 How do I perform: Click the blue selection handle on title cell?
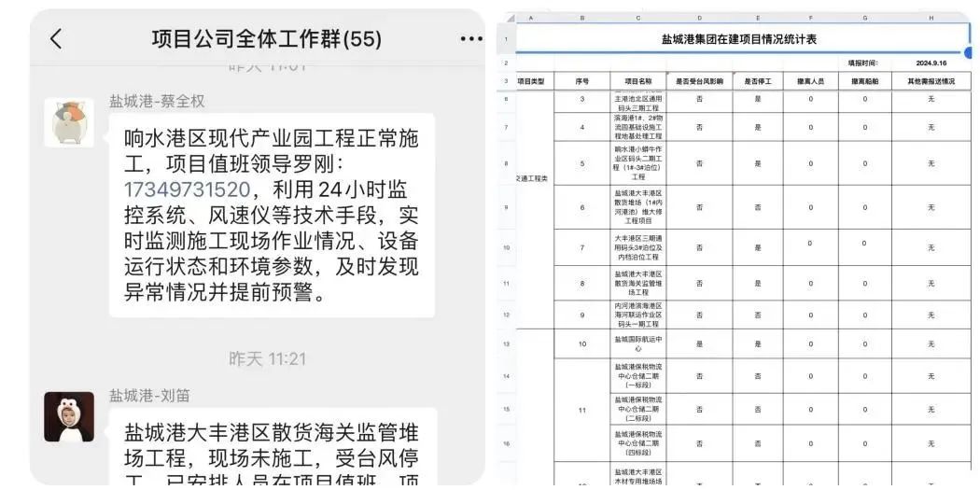(x=968, y=52)
